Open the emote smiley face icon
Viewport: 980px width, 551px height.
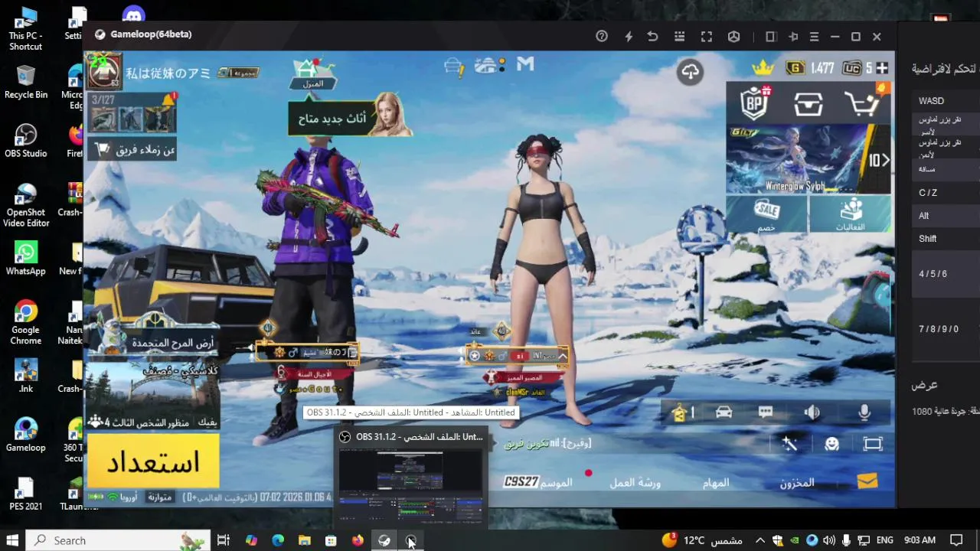pyautogui.click(x=832, y=445)
